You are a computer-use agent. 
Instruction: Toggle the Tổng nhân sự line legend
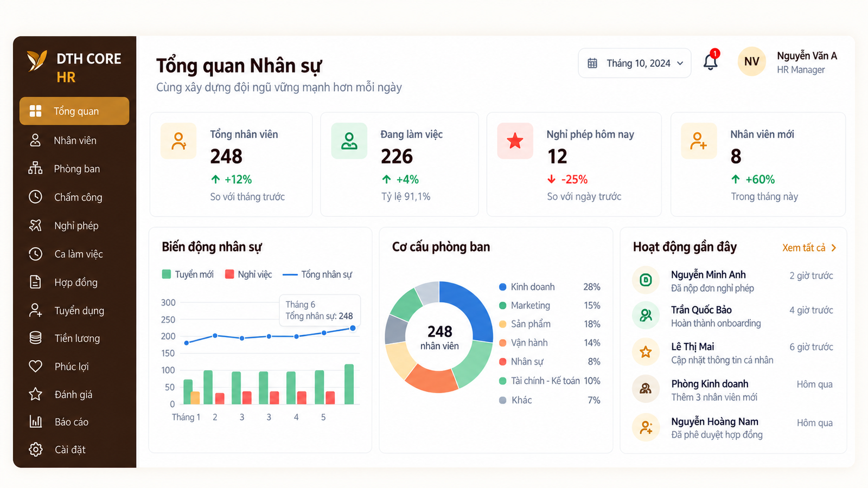coord(317,274)
